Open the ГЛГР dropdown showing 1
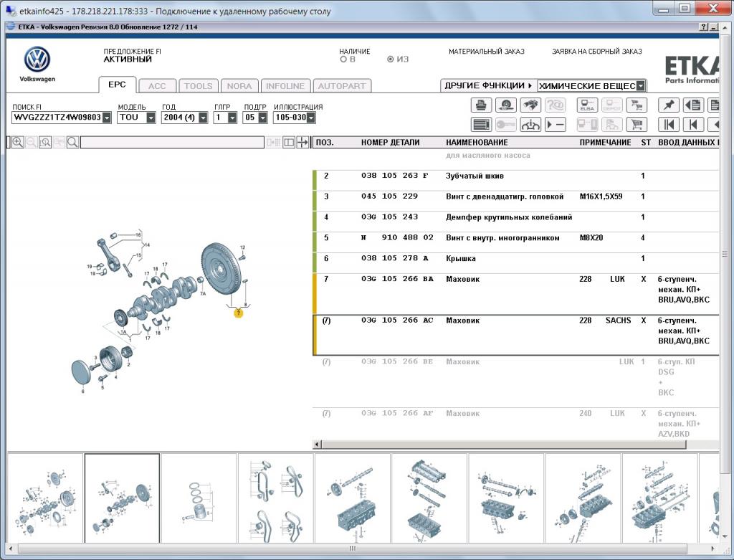Viewport: 734px width, 560px height. (232, 118)
